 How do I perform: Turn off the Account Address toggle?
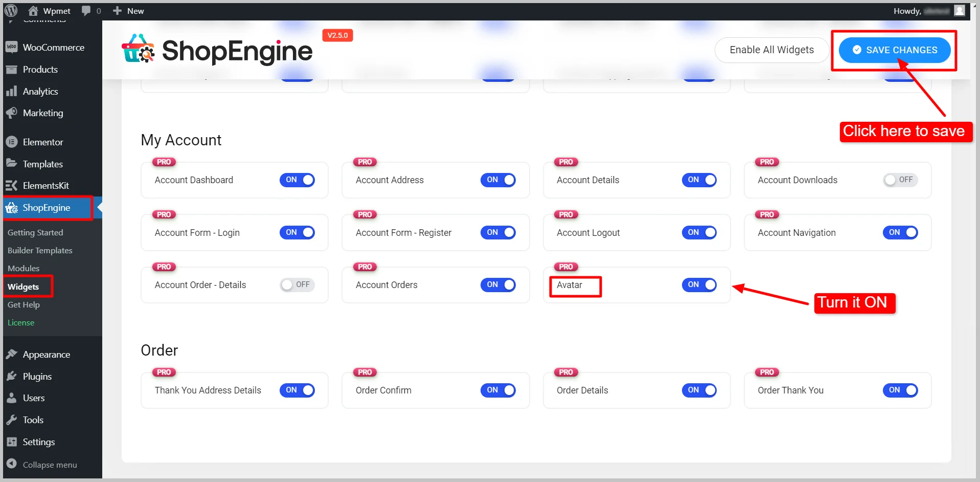click(498, 180)
